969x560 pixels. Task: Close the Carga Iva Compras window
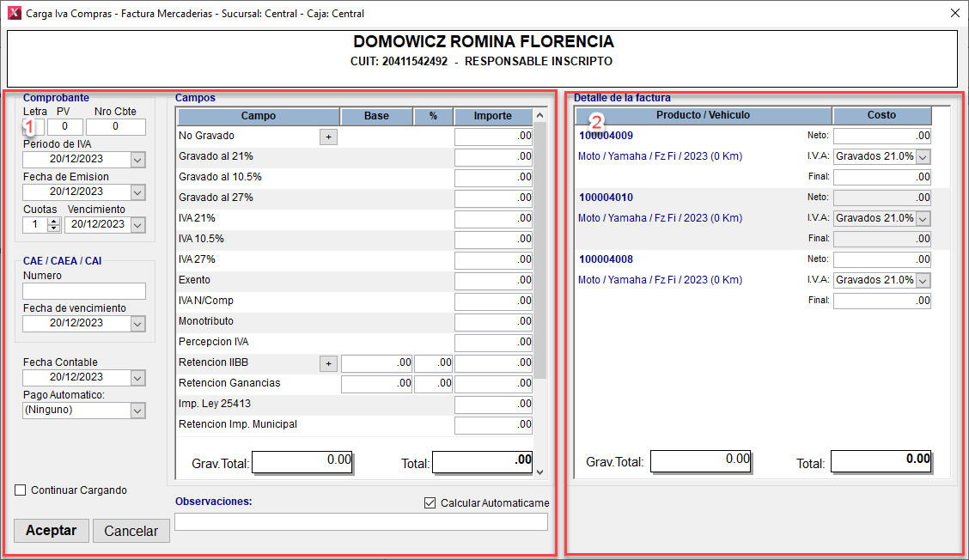click(x=954, y=13)
